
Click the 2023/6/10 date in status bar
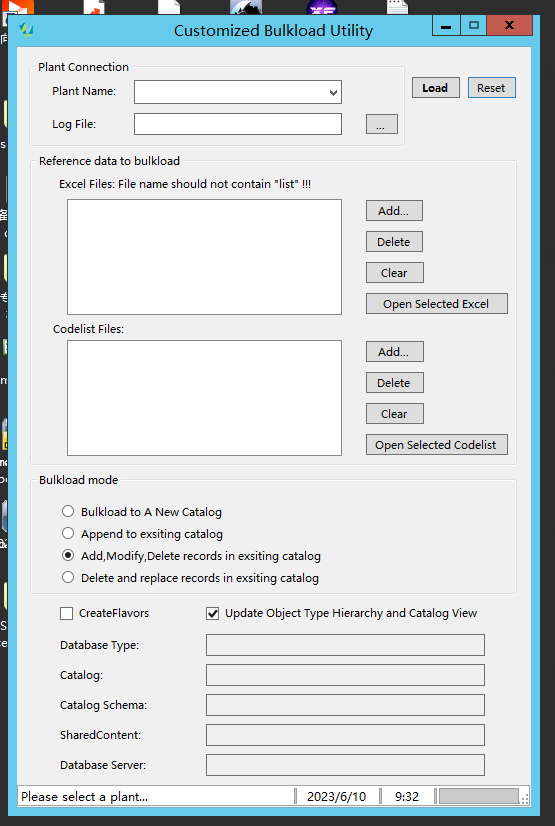(336, 796)
